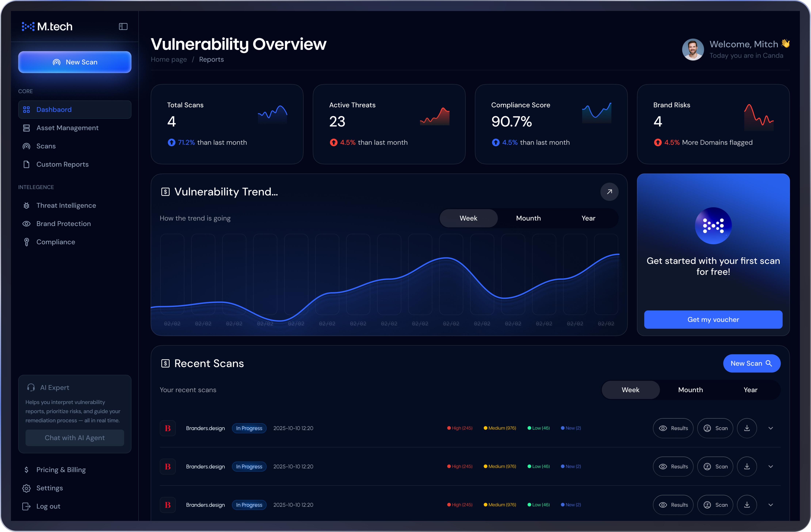
Task: Click the Log out icon
Action: tap(26, 506)
